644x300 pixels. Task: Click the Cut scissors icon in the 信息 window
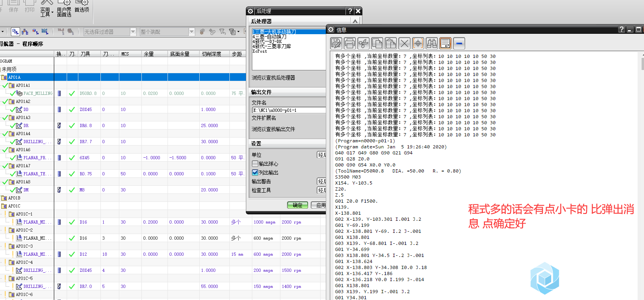pos(364,43)
